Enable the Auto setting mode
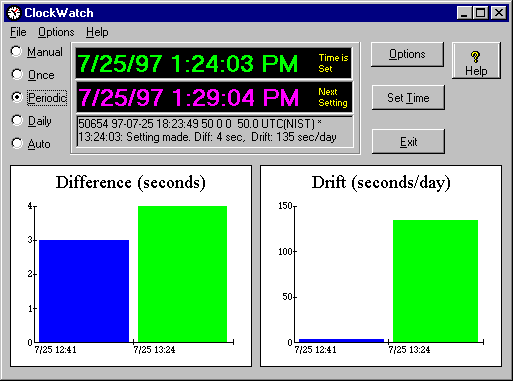This screenshot has height=381, width=513. click(x=17, y=143)
